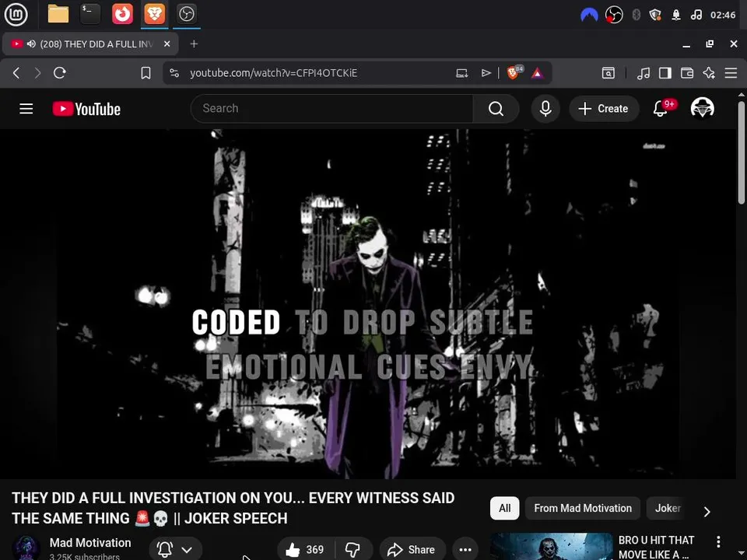Viewport: 747px width, 560px height.
Task: Open YouTube guide hamburger menu
Action: [x=26, y=109]
